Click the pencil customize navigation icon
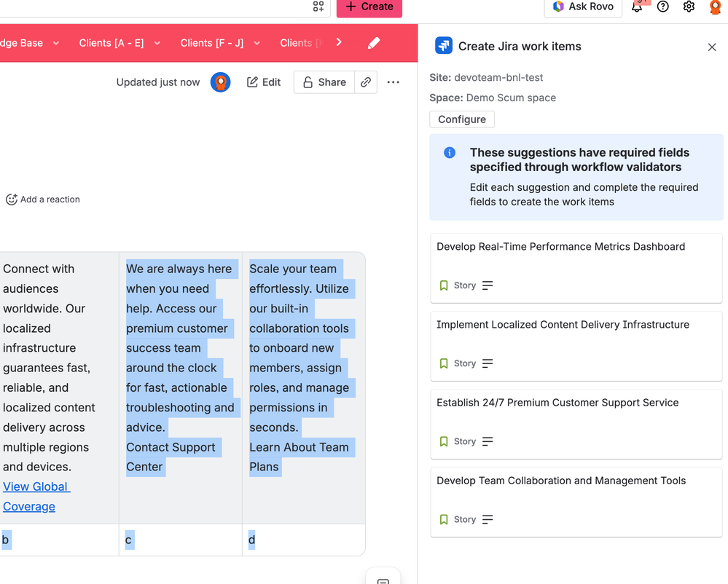This screenshot has height=584, width=728. coord(374,43)
